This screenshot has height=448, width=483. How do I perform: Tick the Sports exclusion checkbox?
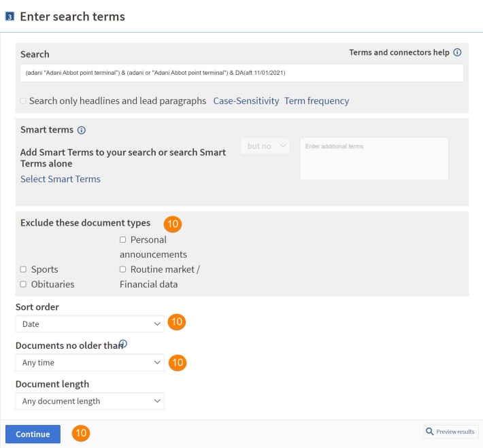(23, 269)
